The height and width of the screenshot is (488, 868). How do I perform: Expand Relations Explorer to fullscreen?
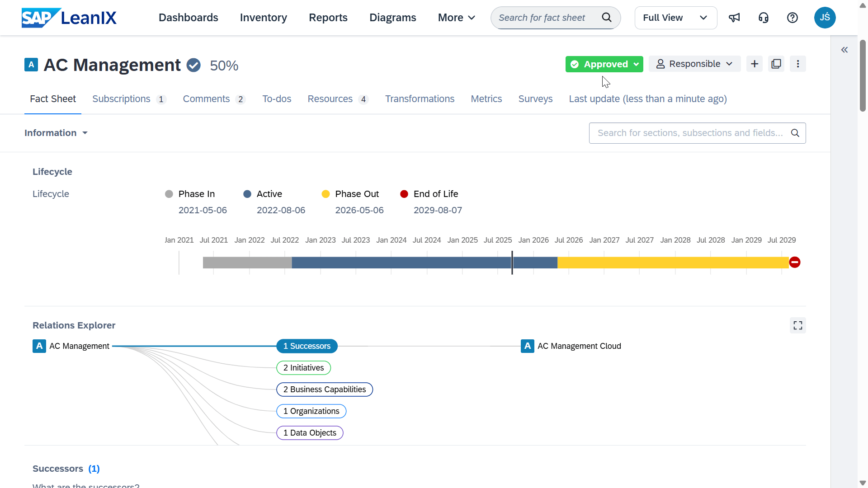798,325
